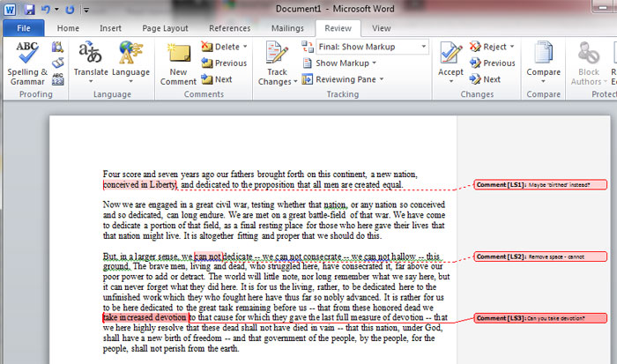Click the Word application icon
The height and width of the screenshot is (364, 617).
click(10, 10)
